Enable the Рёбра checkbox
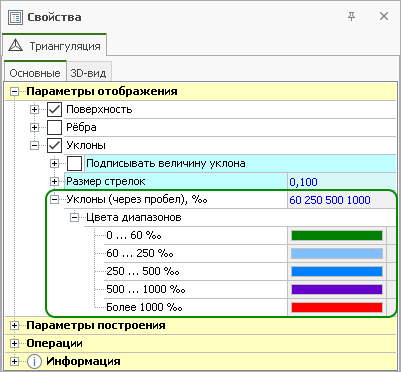 54,127
